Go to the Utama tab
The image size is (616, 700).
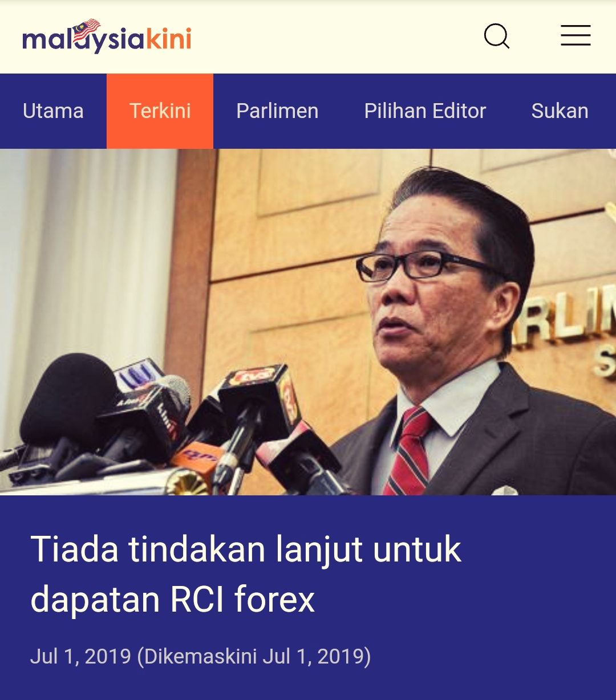(53, 111)
